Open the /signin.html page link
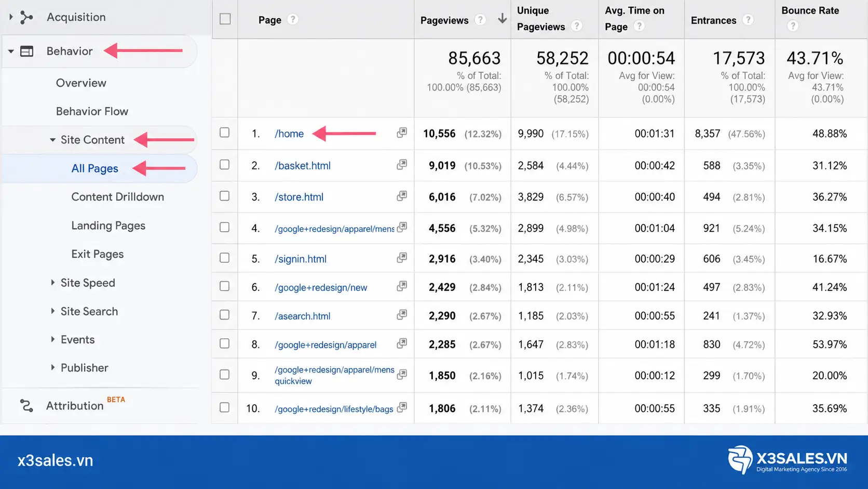 (x=301, y=259)
